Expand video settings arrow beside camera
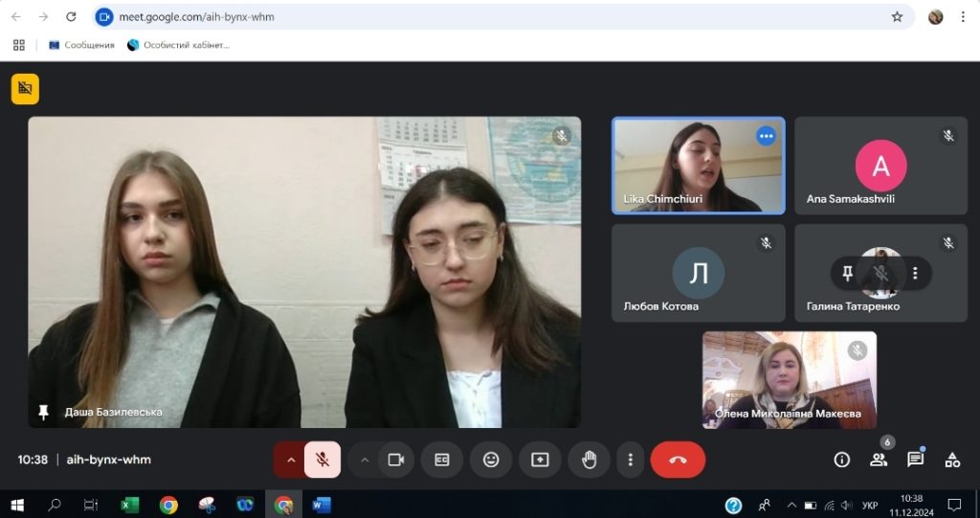This screenshot has width=980, height=518. click(365, 460)
